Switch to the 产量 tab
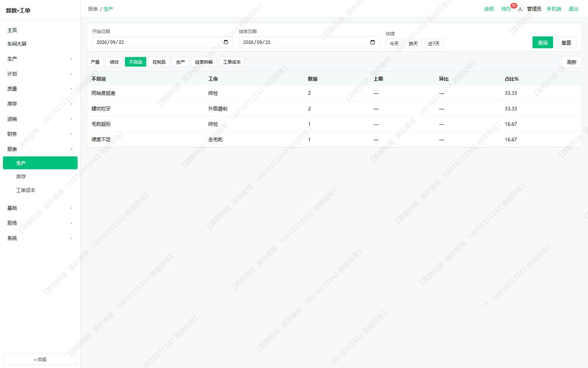 [95, 62]
